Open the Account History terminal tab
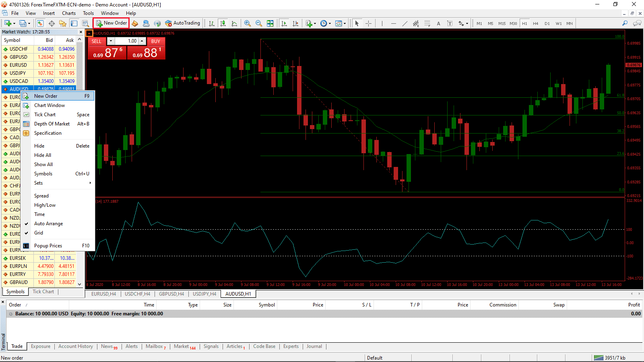Image resolution: width=644 pixels, height=362 pixels. pyautogui.click(x=76, y=346)
